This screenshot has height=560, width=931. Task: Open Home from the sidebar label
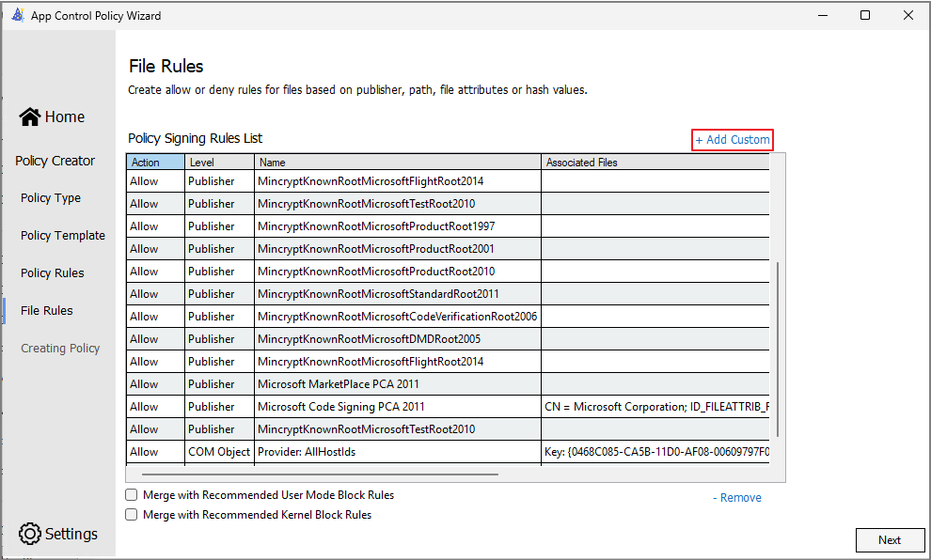(x=65, y=117)
